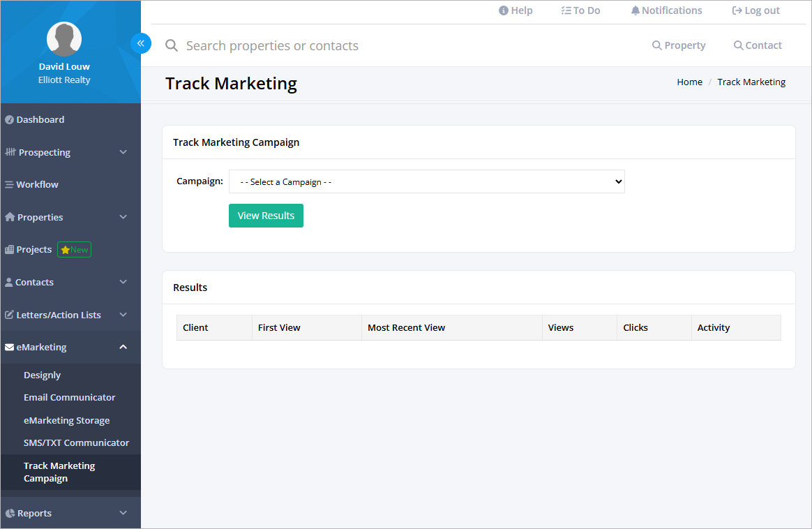Screen dimensions: 812x529
Task: Collapse the sidebar with the double-chevron button
Action: (141, 43)
